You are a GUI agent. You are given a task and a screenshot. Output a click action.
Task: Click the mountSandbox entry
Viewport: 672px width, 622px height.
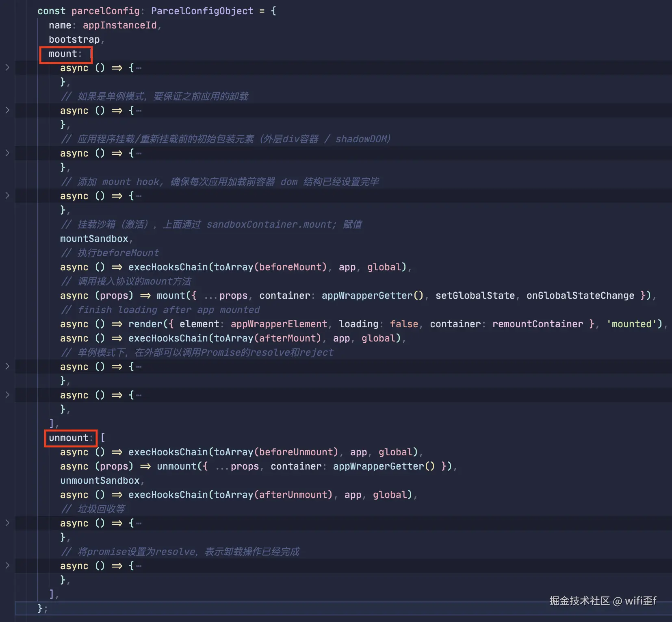coord(94,239)
